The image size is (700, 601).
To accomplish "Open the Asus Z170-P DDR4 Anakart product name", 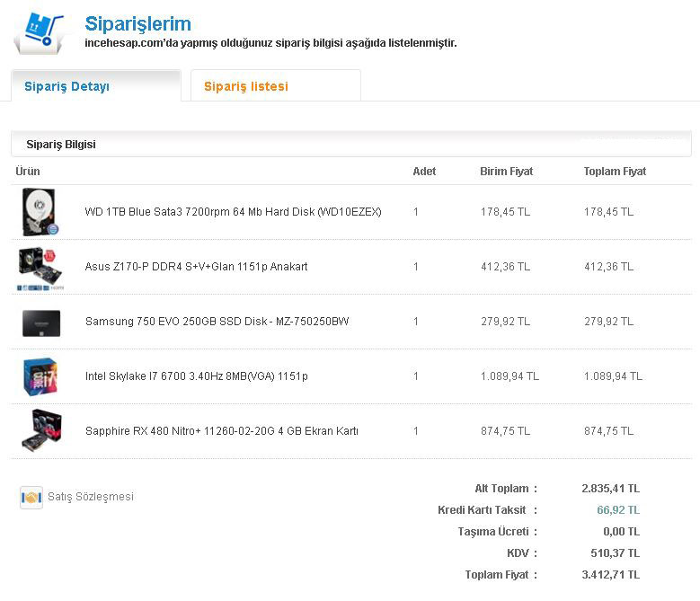I will pos(196,267).
